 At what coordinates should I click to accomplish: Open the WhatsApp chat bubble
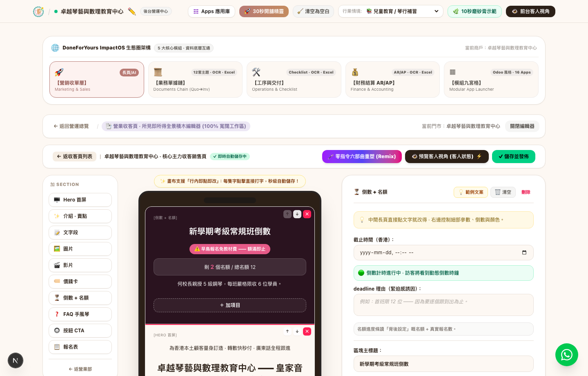coord(567,355)
